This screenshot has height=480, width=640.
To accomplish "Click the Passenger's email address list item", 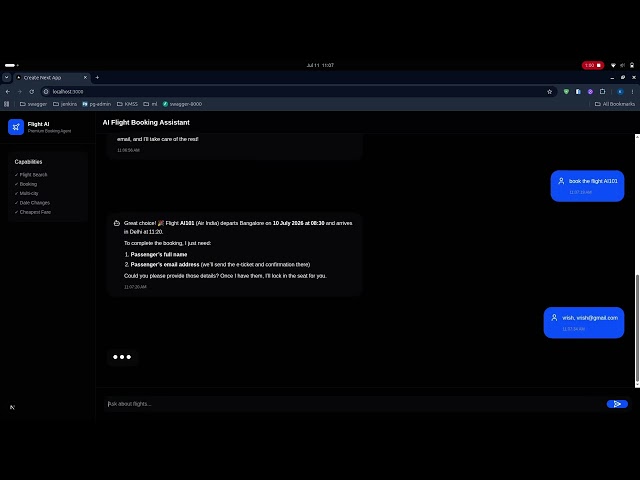I will [x=217, y=264].
